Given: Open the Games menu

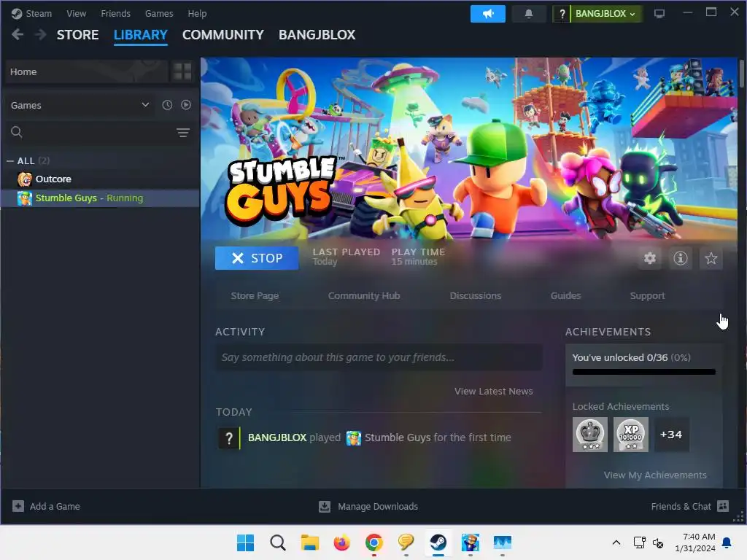Looking at the screenshot, I should (159, 13).
